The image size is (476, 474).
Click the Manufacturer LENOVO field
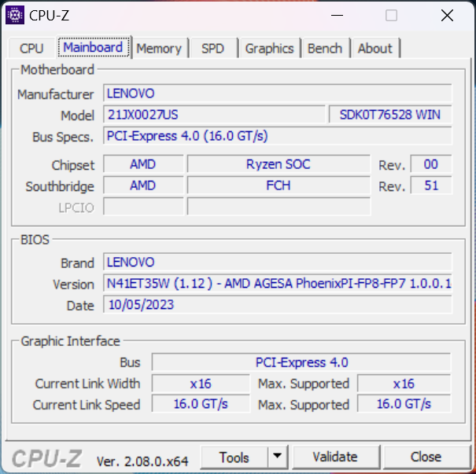[278, 93]
